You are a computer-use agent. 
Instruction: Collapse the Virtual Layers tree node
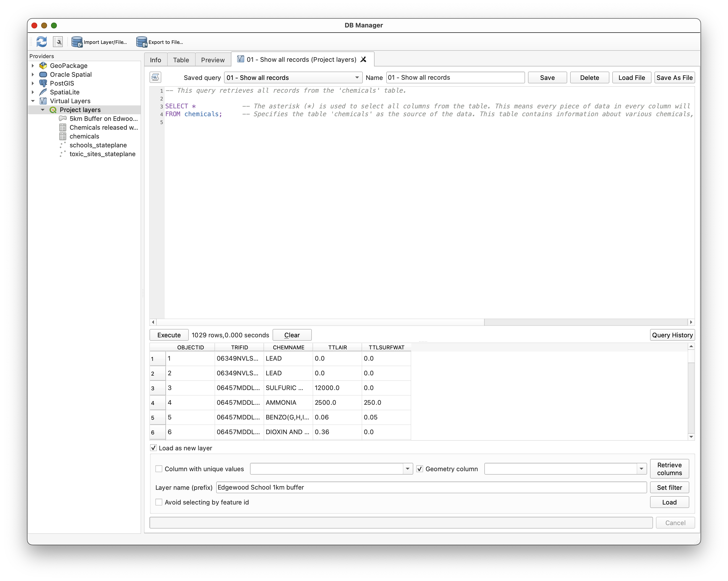click(33, 101)
